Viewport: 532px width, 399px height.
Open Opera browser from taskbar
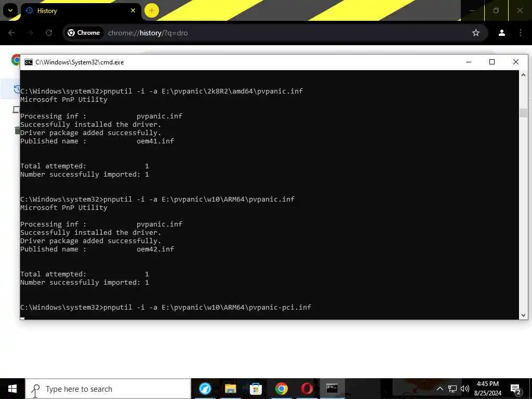(307, 389)
